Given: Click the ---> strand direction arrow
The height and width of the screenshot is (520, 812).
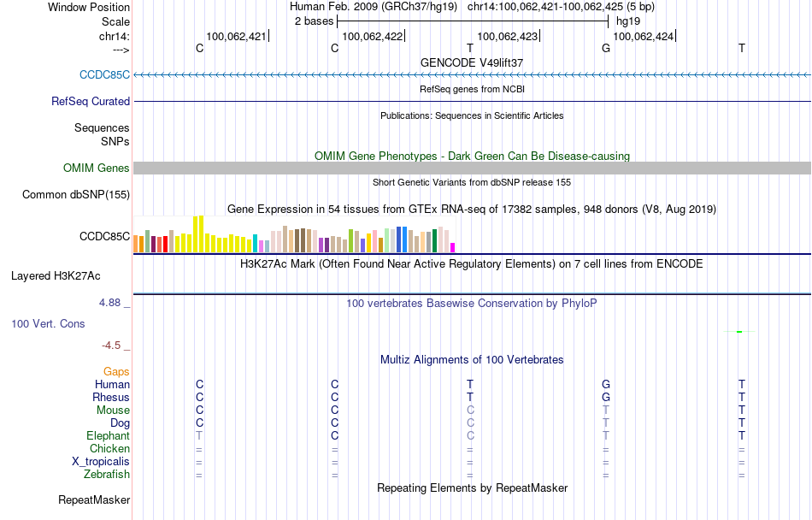Looking at the screenshot, I should pyautogui.click(x=121, y=50).
